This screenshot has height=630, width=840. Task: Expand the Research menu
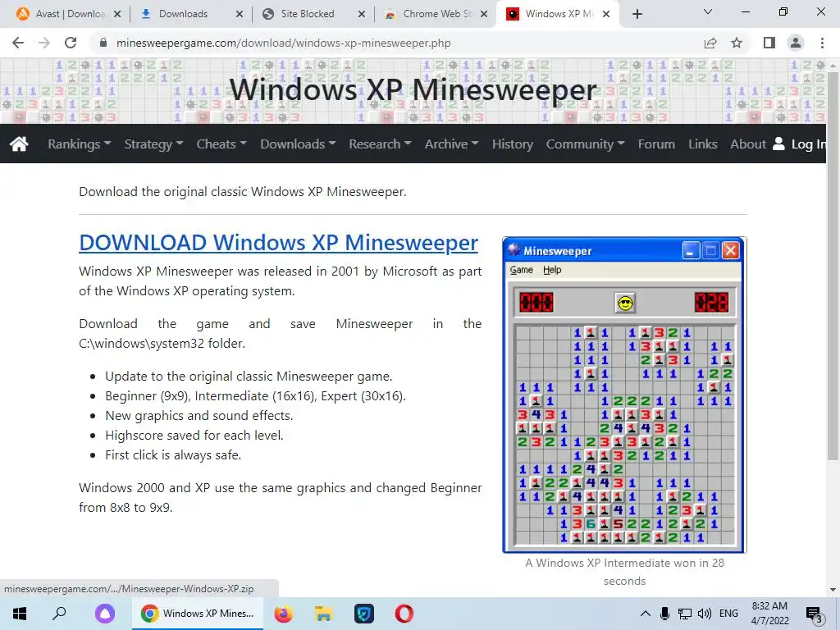pyautogui.click(x=380, y=144)
